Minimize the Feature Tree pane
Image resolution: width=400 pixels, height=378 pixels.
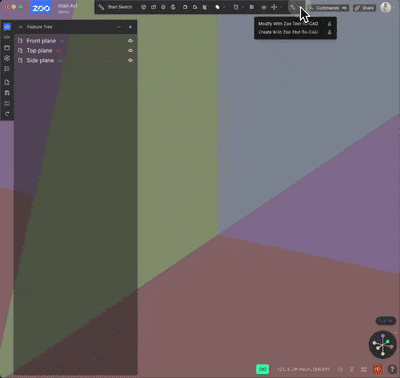[119, 27]
